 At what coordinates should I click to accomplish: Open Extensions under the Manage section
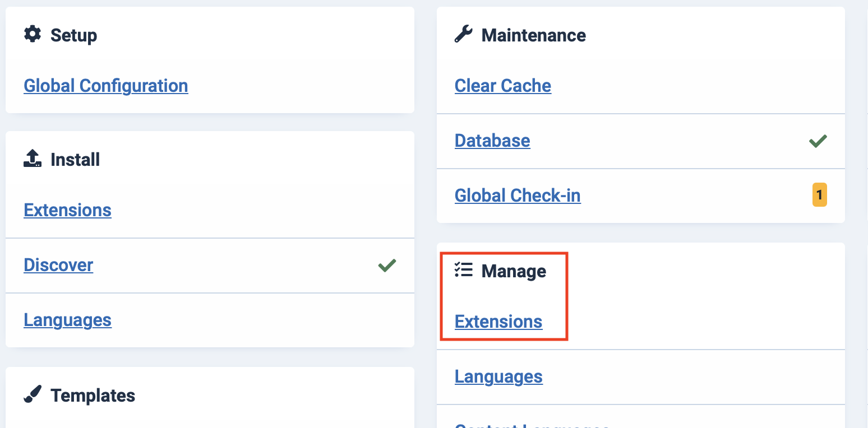498,322
